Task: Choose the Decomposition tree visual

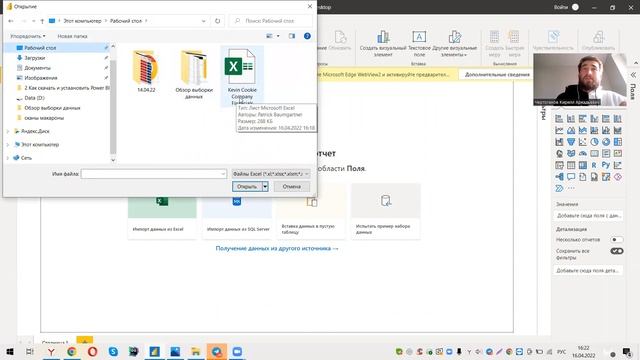Action: (x=559, y=177)
